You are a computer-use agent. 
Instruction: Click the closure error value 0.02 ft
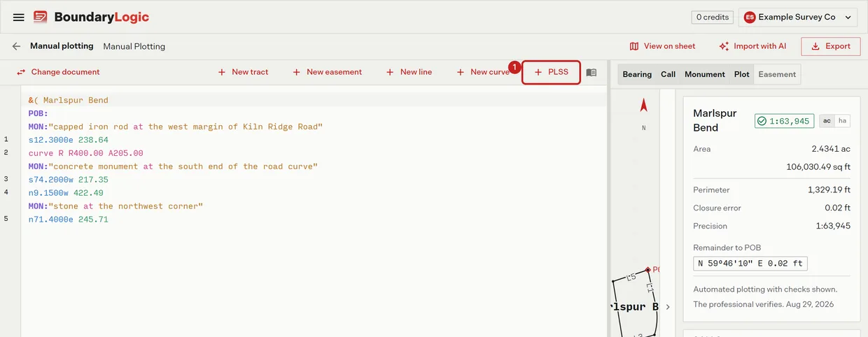(x=838, y=208)
